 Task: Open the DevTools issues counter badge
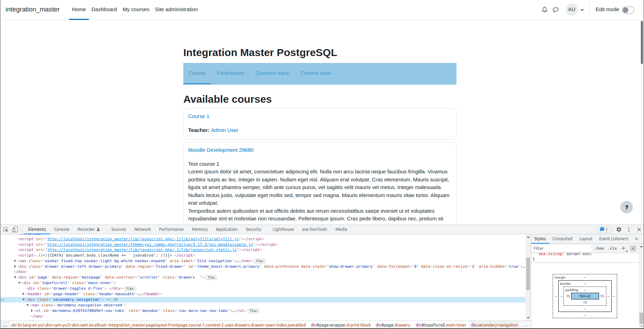click(604, 229)
